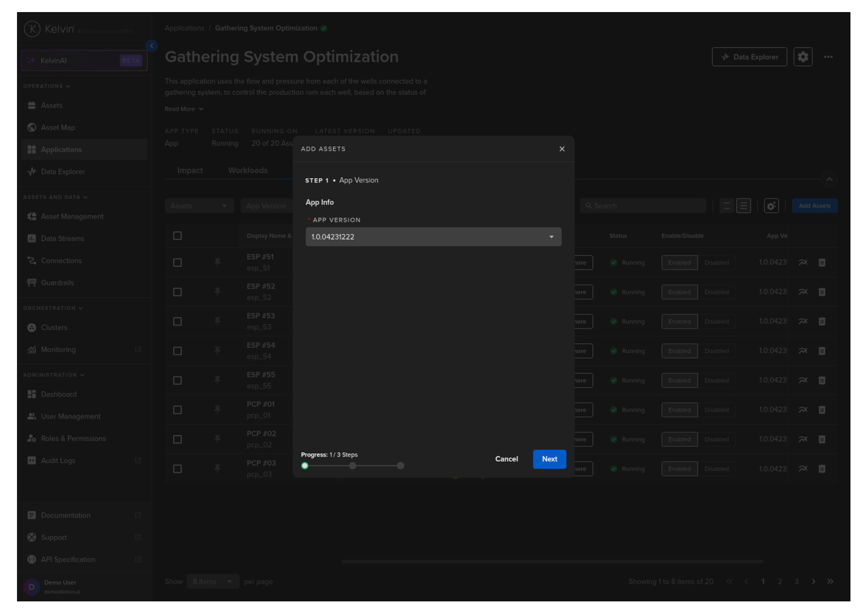Tick the select-all checkbox in table header
The image size is (868, 614).
point(178,236)
